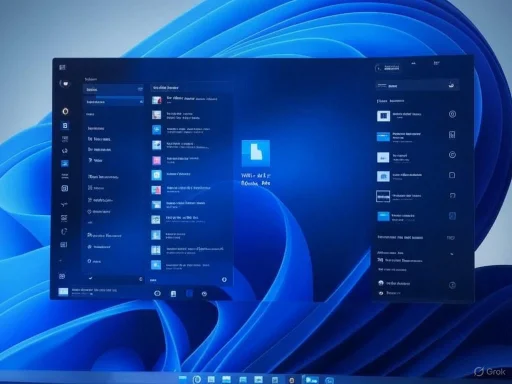Select the pink app icon in the app list
Viewport: 512px width, 384px height.
coord(157,160)
